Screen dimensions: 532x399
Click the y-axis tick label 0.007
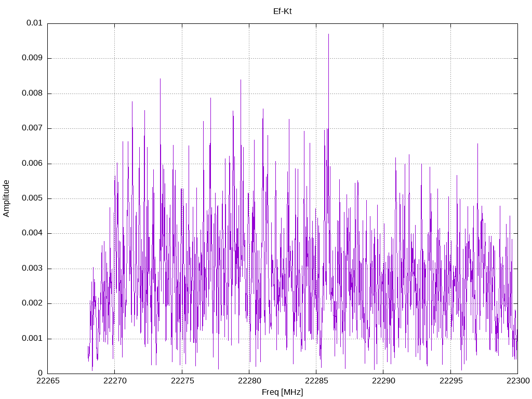pyautogui.click(x=32, y=128)
